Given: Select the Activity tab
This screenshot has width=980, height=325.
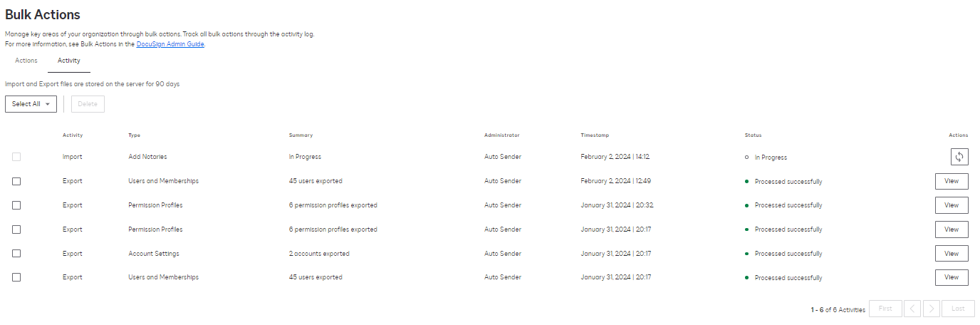Looking at the screenshot, I should (x=69, y=61).
